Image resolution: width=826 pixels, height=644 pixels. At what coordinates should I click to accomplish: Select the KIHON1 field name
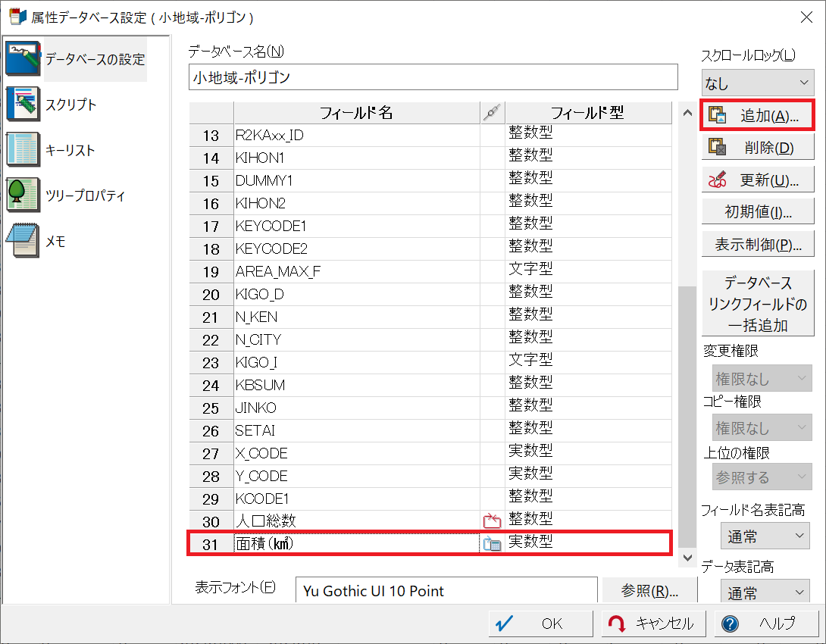[260, 158]
